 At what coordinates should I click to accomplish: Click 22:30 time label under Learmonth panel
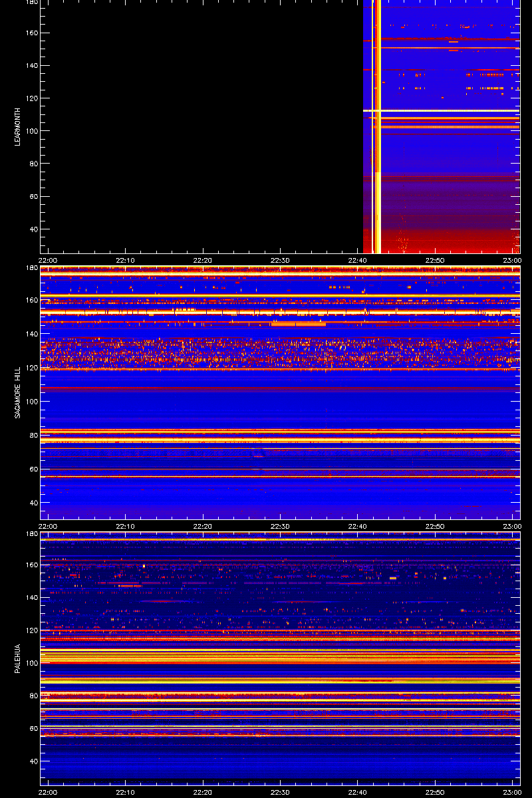tap(280, 260)
